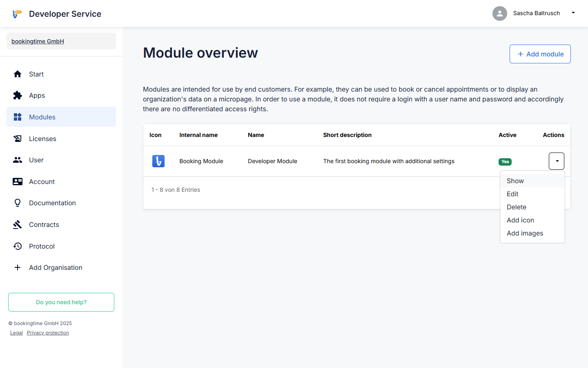Open the Privacy protection link
This screenshot has width=588, height=368.
pos(48,333)
